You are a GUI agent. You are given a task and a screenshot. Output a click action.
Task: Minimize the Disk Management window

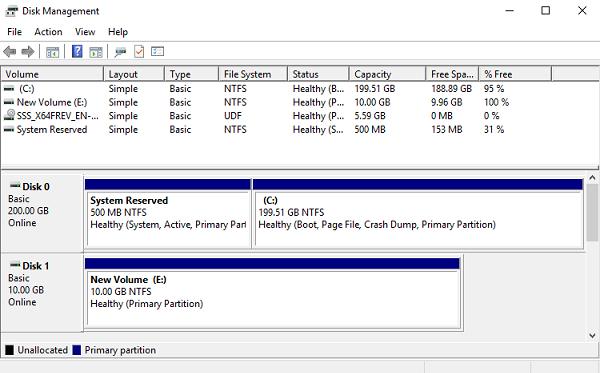coord(509,11)
